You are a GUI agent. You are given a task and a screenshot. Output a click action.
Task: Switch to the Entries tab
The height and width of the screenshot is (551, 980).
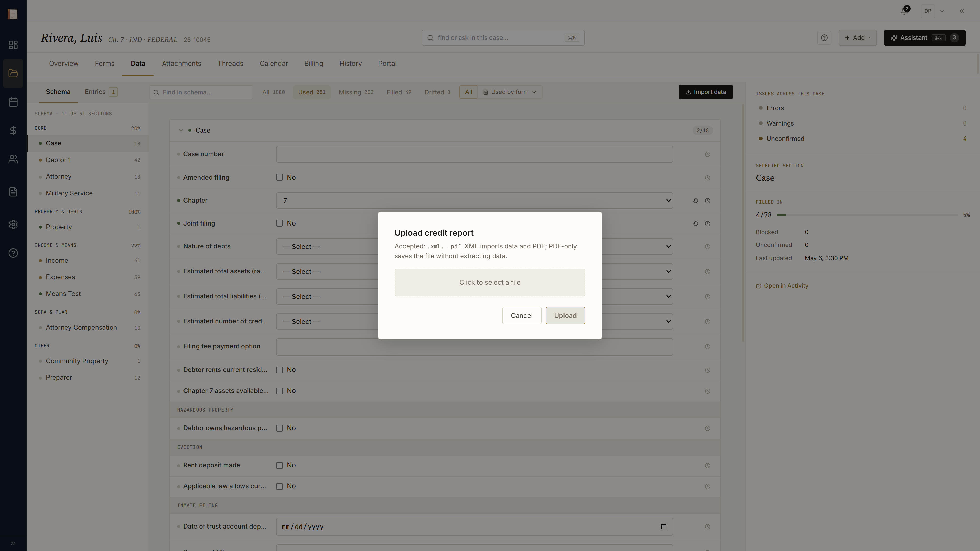101,92
